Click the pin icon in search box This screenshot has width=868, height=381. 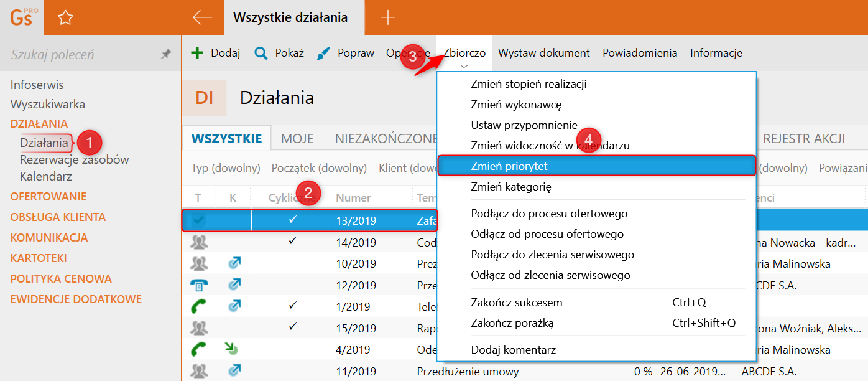(165, 55)
